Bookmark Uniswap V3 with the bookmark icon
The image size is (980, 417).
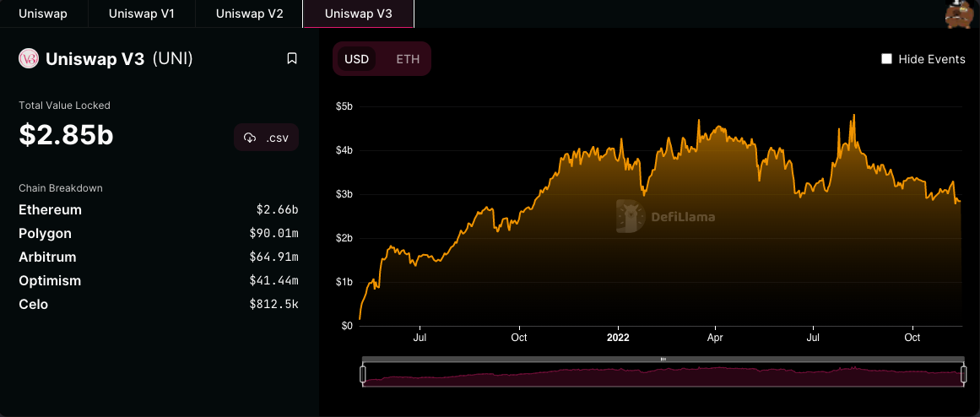[x=291, y=59]
